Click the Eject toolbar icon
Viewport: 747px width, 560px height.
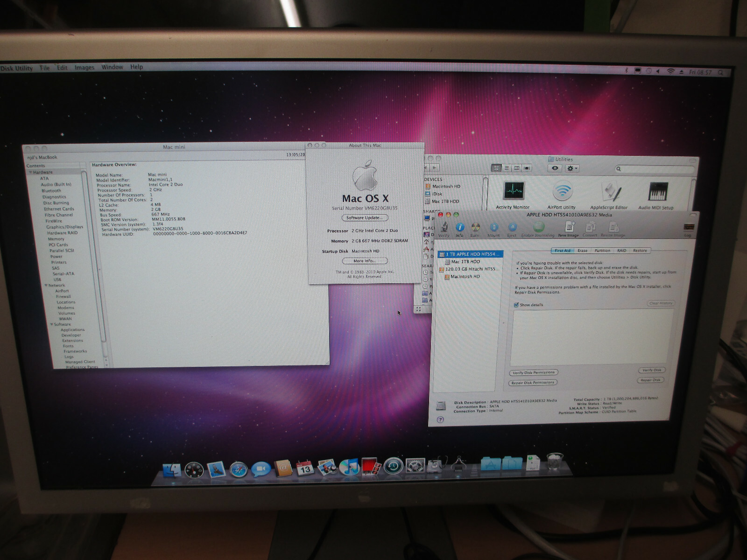pyautogui.click(x=512, y=228)
